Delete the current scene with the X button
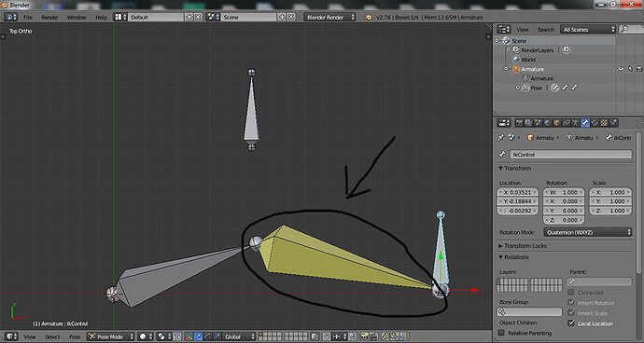 click(291, 17)
